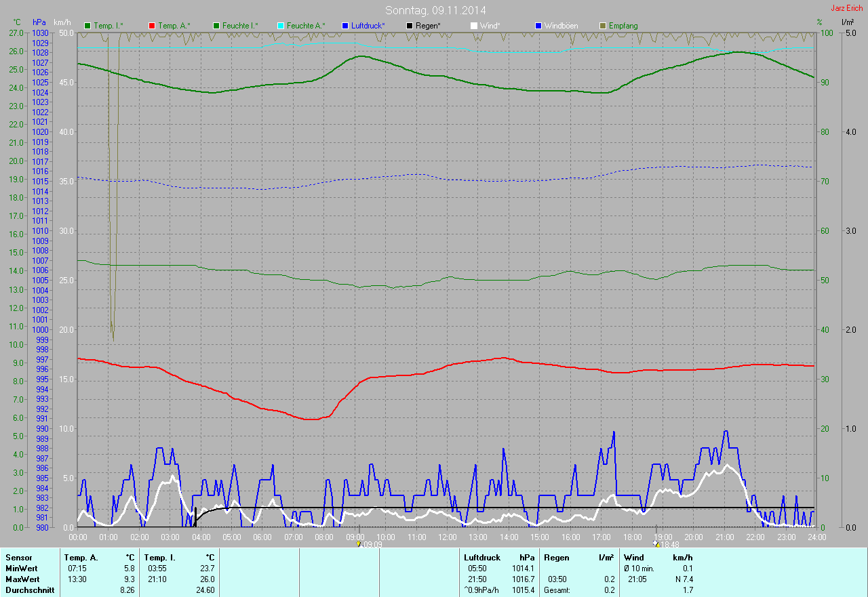Click the cyan Feuchte A. legend square
The width and height of the screenshot is (868, 597).
(x=280, y=26)
